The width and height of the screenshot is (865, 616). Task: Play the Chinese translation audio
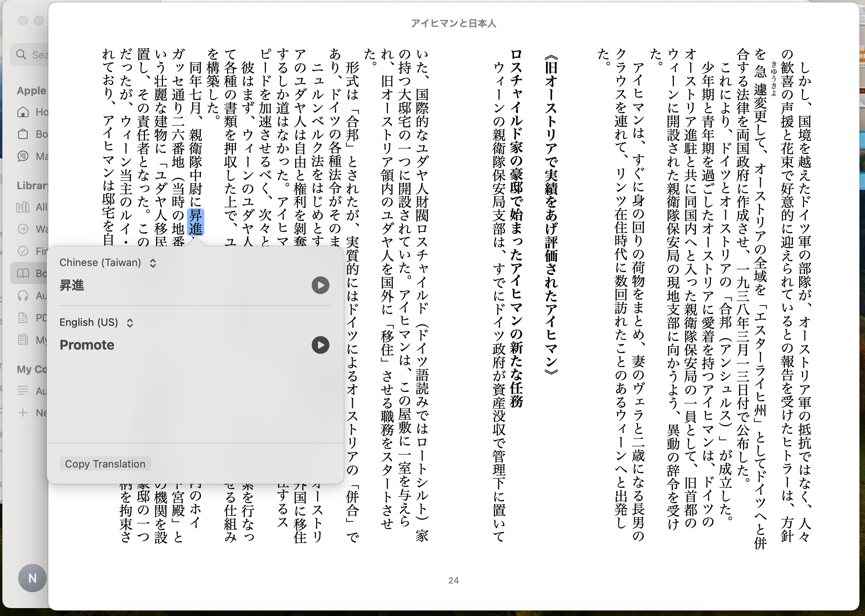click(320, 285)
